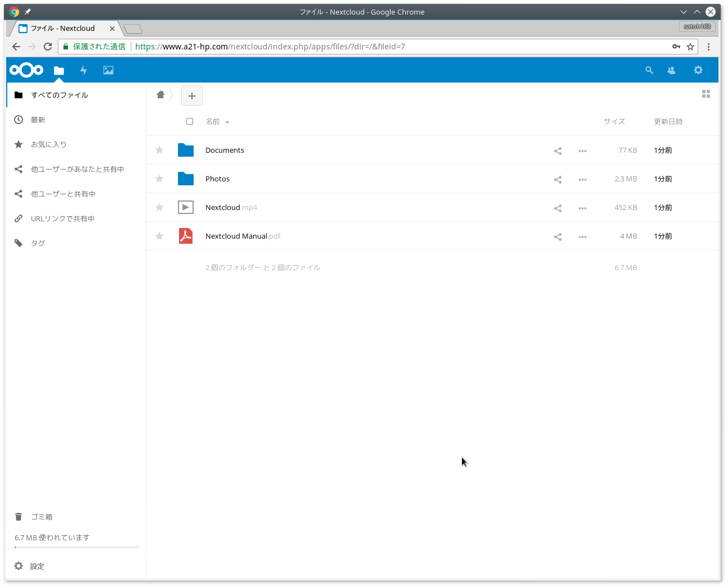
Task: Open Chrome three-dot menu
Action: [708, 47]
